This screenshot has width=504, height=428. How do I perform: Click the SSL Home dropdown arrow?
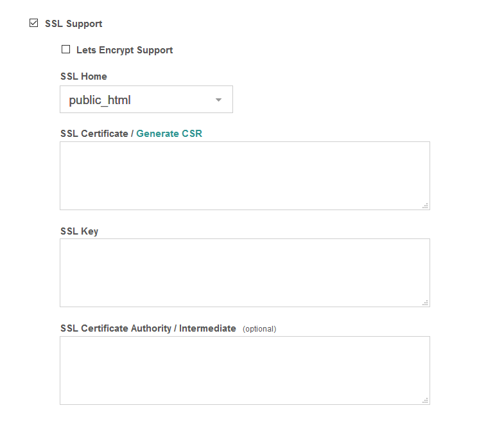(218, 100)
